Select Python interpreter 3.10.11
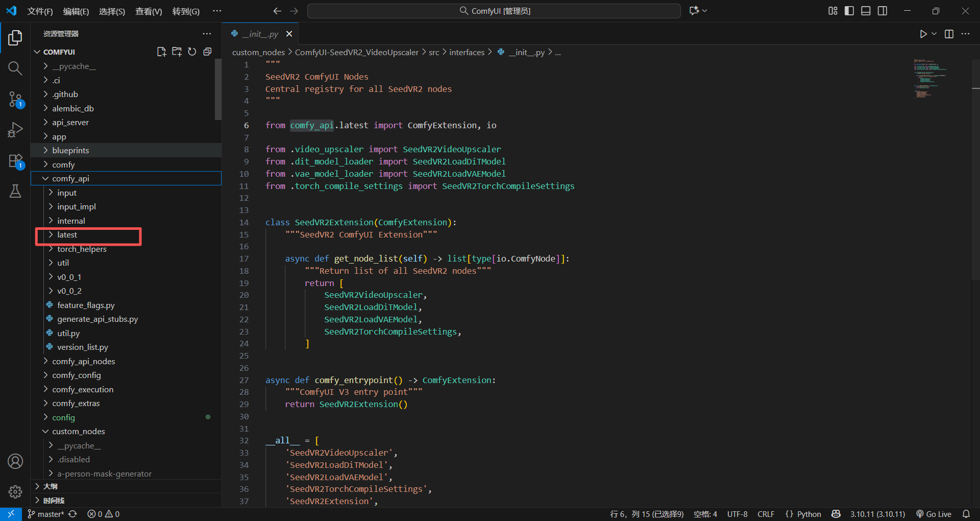The width and height of the screenshot is (980, 521). tap(877, 514)
